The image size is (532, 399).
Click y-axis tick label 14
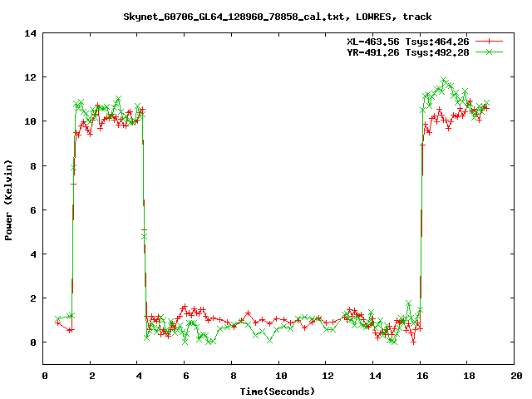click(30, 33)
